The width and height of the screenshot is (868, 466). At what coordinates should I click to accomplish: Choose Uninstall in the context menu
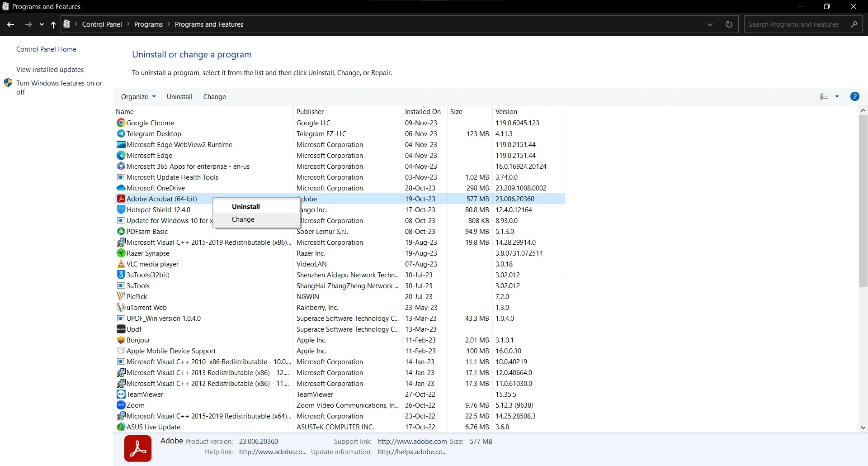[246, 207]
